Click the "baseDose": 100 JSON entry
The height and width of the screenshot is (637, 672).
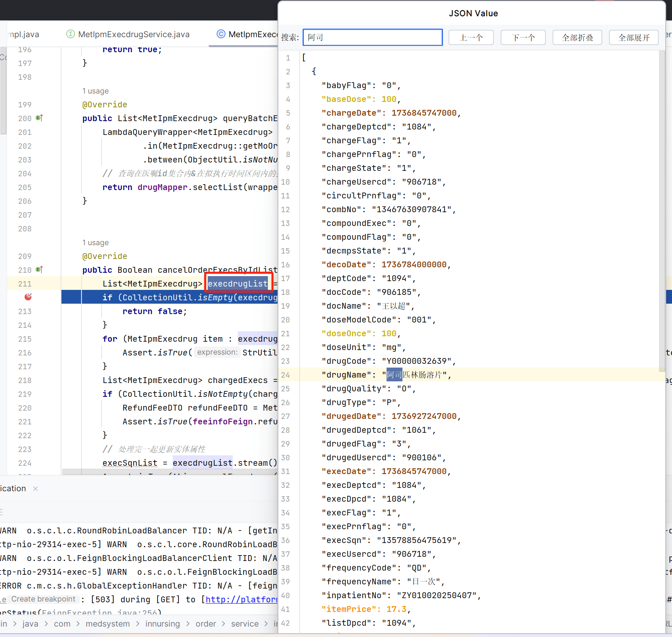pos(361,99)
